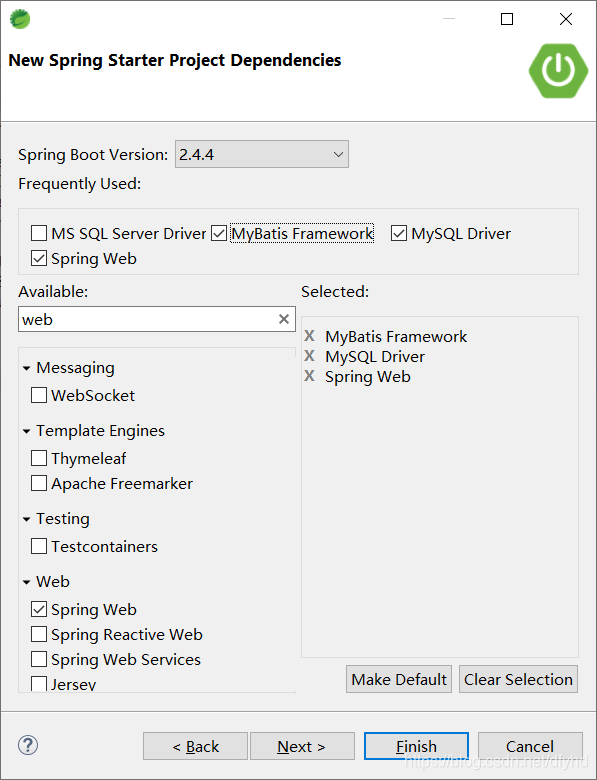Maximize the dialog window
This screenshot has width=597, height=780.
507,19
